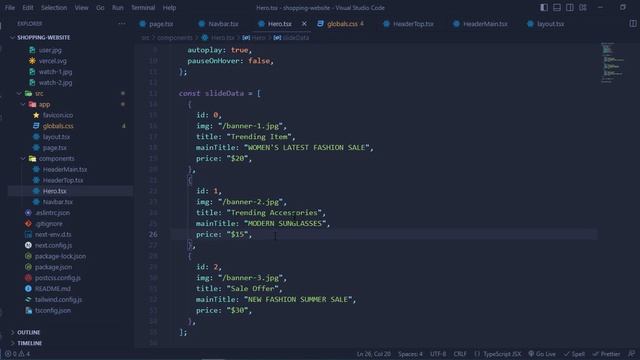The height and width of the screenshot is (360, 640).
Task: Open README.md file
Action: (53, 289)
